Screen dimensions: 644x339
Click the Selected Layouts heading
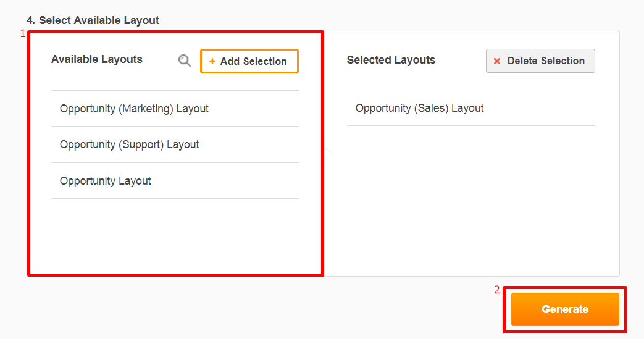tap(391, 59)
